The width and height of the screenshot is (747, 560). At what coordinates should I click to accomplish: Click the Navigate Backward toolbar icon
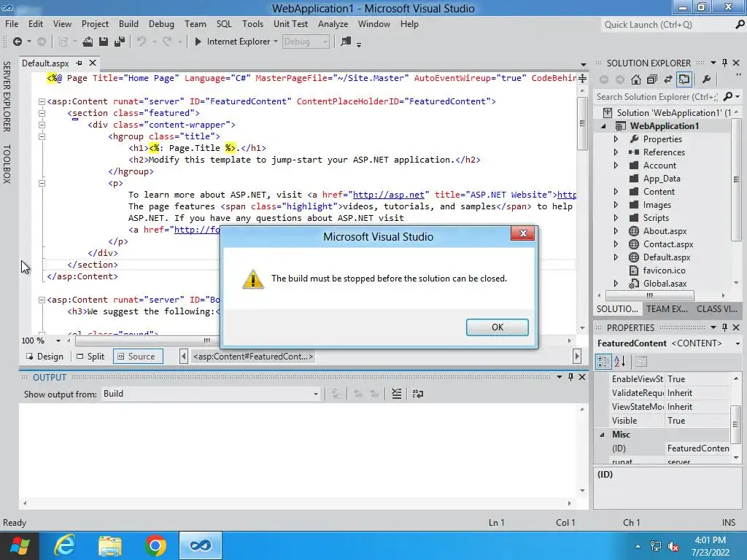(18, 42)
